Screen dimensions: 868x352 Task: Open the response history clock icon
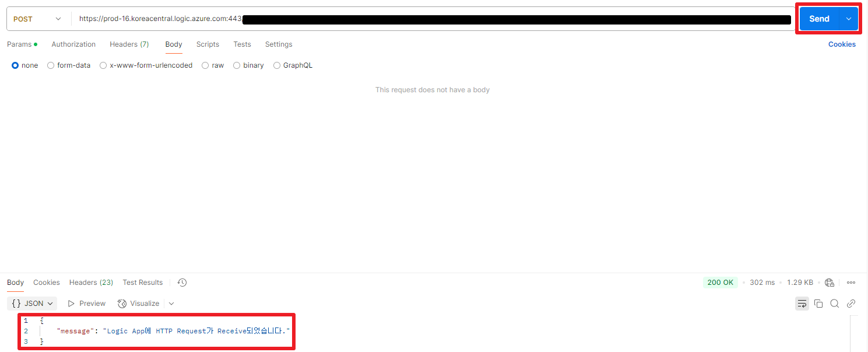click(x=182, y=283)
